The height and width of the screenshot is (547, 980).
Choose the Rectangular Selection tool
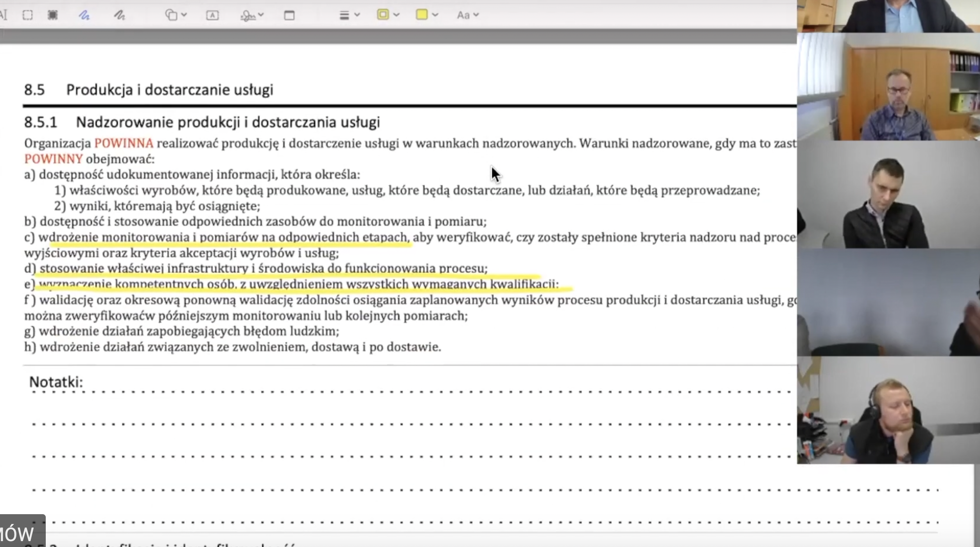coord(27,15)
